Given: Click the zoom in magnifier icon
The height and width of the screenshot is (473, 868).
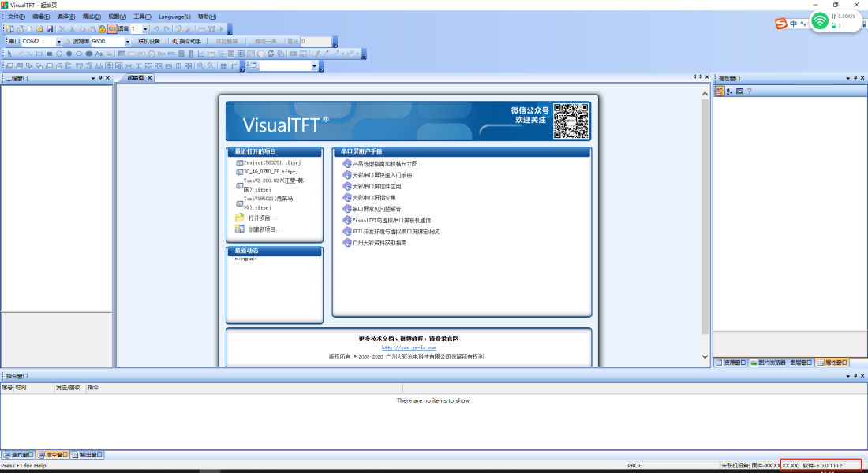Looking at the screenshot, I should tap(201, 66).
